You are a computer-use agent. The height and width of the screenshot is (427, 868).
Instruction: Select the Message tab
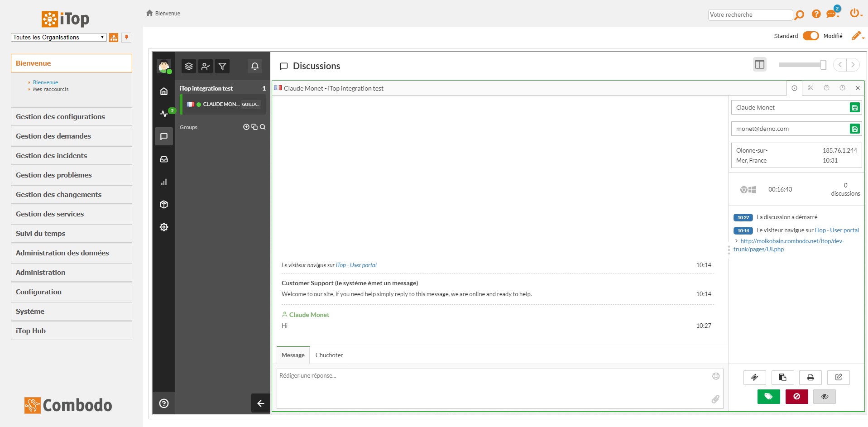tap(293, 355)
